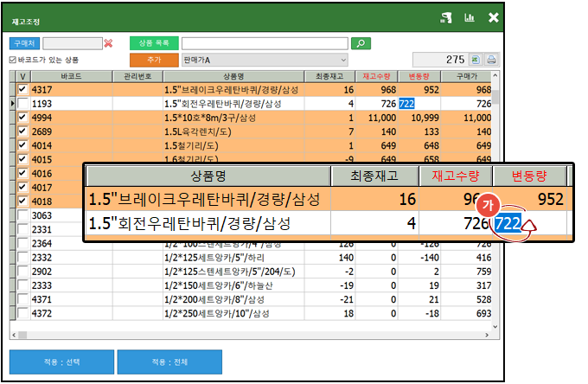The image size is (588, 384).
Task: Sort by 바코드 column header
Action: [71, 76]
